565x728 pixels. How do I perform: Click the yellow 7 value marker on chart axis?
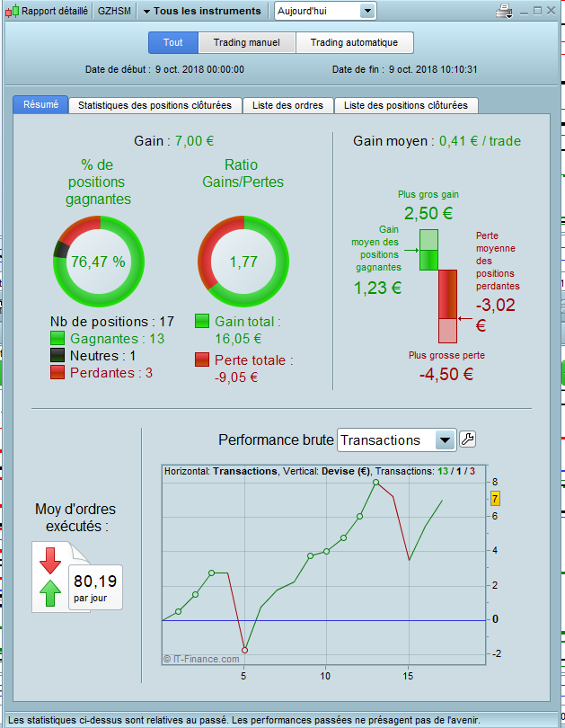point(495,499)
